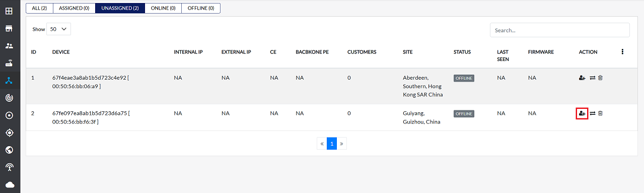The height and width of the screenshot is (193, 644).
Task: Go to pagination page 1
Action: pyautogui.click(x=332, y=144)
